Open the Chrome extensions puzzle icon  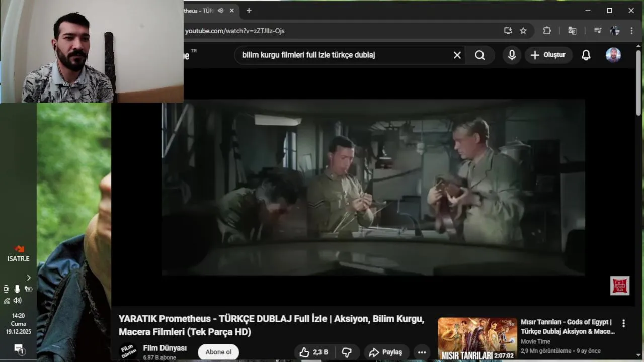coord(547,31)
